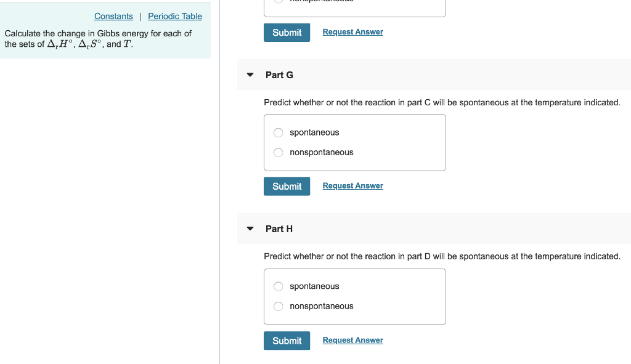Viewport: 631px width, 364px height.
Task: Request Answer for Part H
Action: tap(352, 339)
